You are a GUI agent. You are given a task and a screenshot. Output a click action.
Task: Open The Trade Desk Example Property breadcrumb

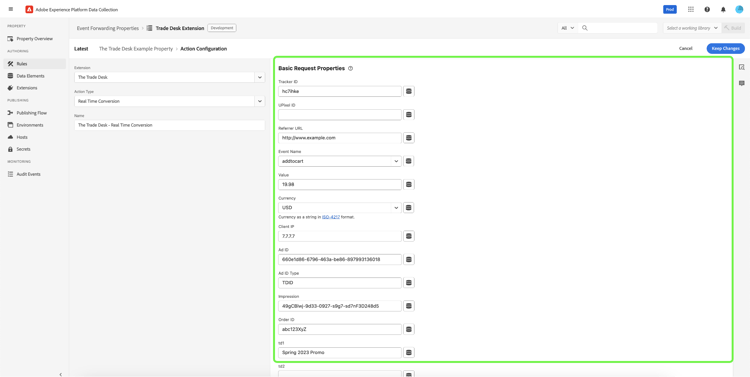point(136,49)
